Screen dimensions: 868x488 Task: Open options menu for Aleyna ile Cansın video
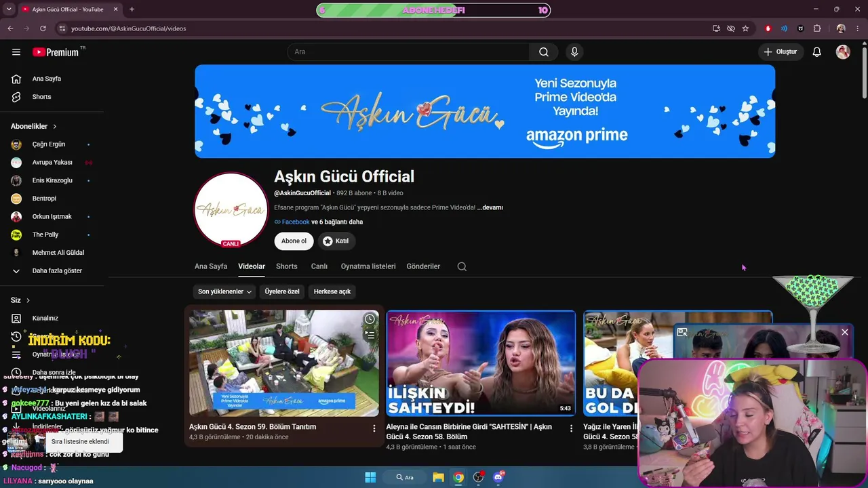pyautogui.click(x=571, y=428)
